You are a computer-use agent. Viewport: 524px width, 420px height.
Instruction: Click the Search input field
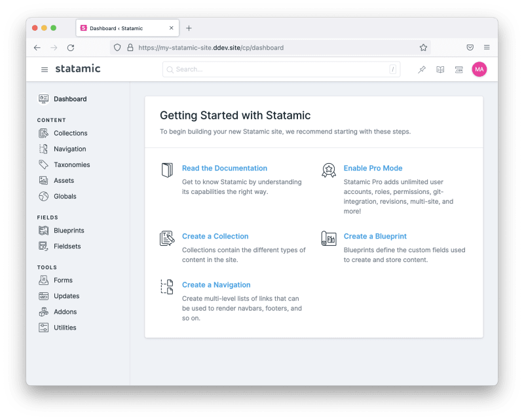pyautogui.click(x=282, y=69)
